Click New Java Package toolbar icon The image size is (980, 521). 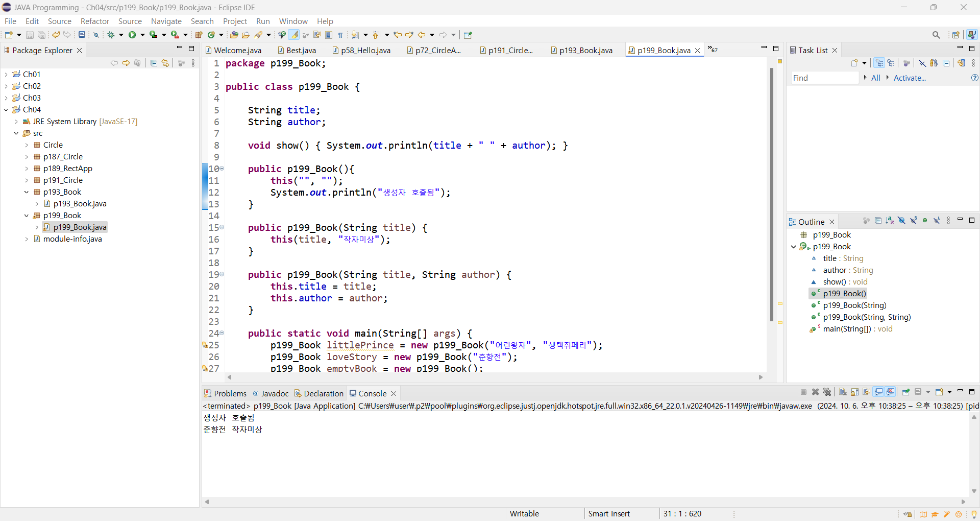point(199,35)
